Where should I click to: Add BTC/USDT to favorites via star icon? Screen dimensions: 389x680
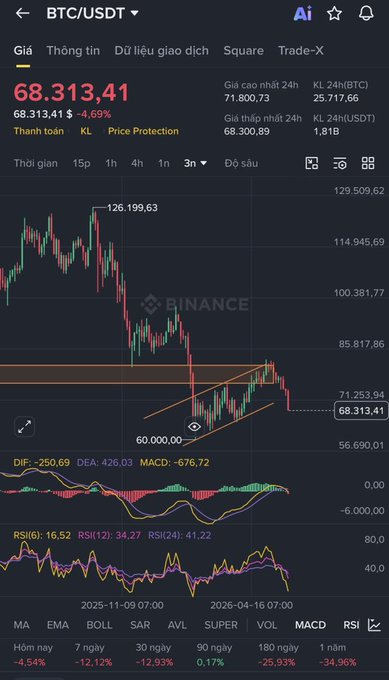coord(334,13)
